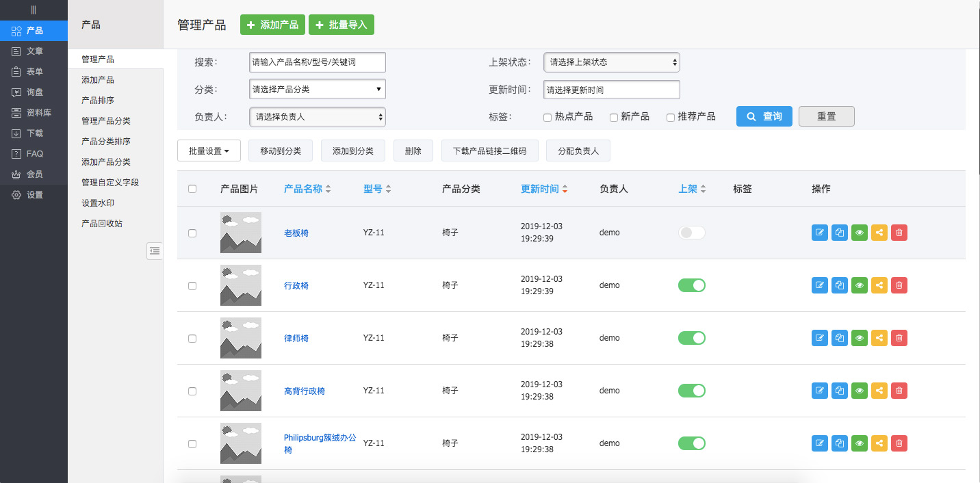The height and width of the screenshot is (483, 980).
Task: Go to 产品排序 in the submenu
Action: [98, 101]
